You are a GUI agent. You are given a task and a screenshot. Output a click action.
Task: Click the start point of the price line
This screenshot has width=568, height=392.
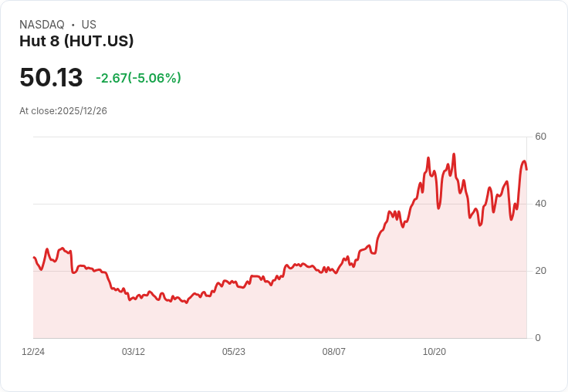pos(34,258)
